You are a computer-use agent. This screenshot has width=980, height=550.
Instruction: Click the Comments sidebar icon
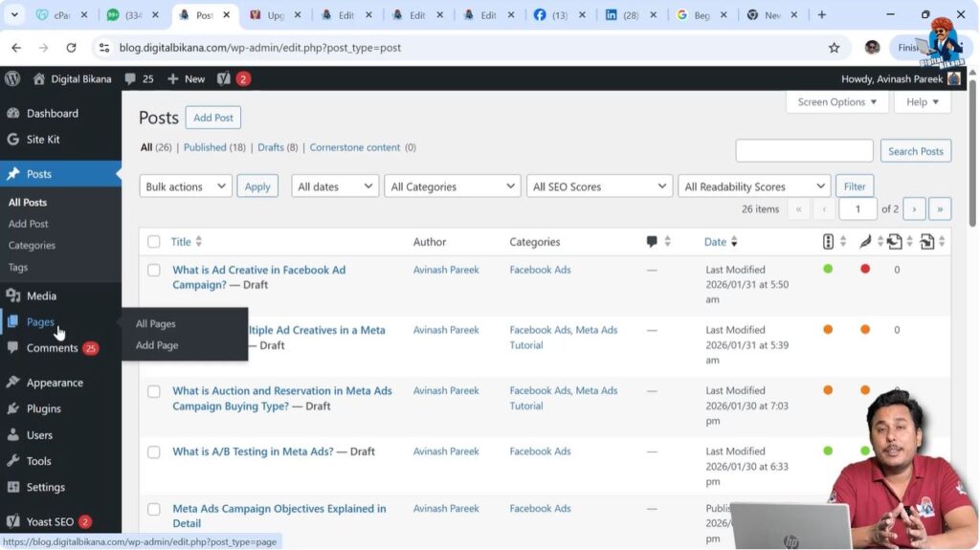coord(13,347)
